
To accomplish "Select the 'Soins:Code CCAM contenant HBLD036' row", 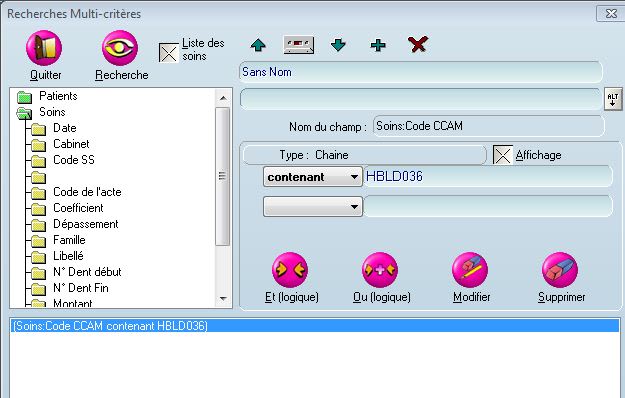I will [314, 326].
